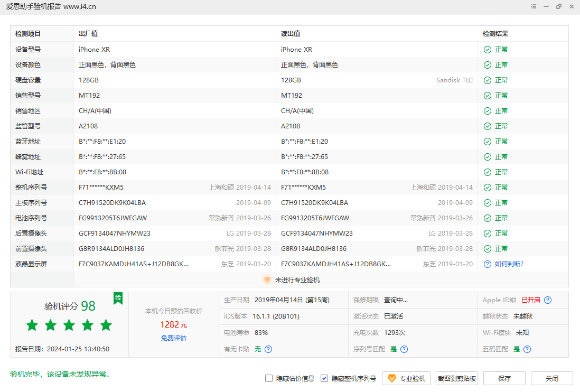
Task: Click 正常 check icon in 硬盘容量 row
Action: coord(488,80)
